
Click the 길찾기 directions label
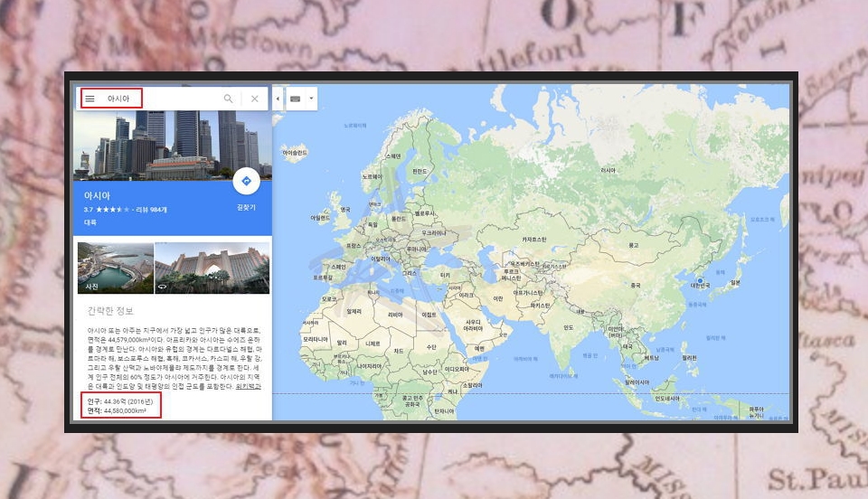(246, 207)
